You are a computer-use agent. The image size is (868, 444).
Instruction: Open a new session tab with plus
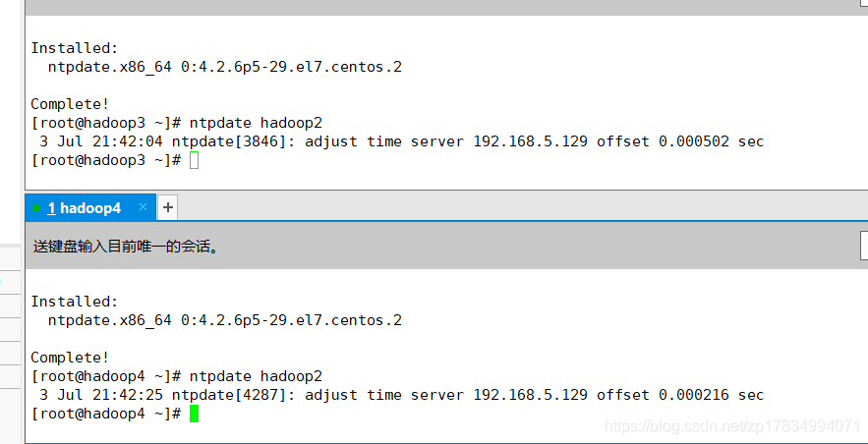pyautogui.click(x=168, y=207)
